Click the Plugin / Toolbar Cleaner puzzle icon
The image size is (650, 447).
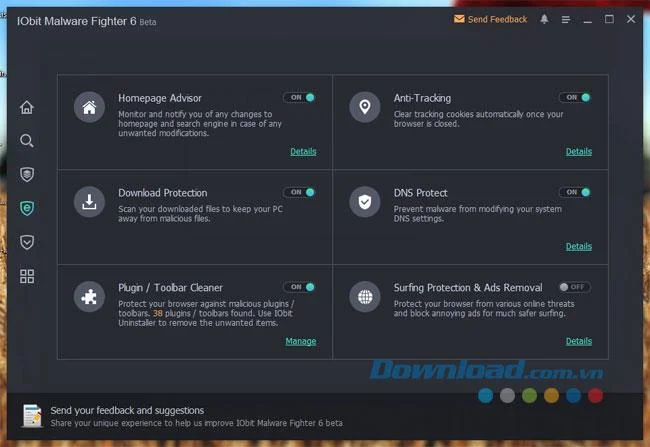pyautogui.click(x=89, y=297)
